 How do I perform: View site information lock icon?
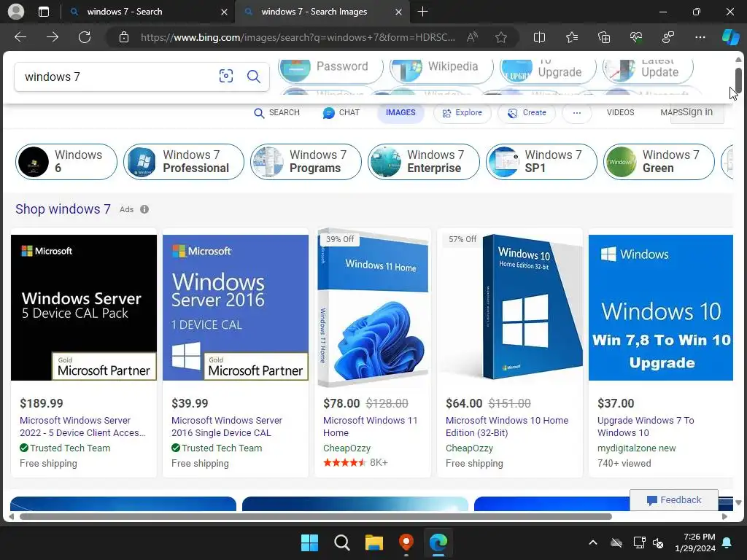(124, 37)
